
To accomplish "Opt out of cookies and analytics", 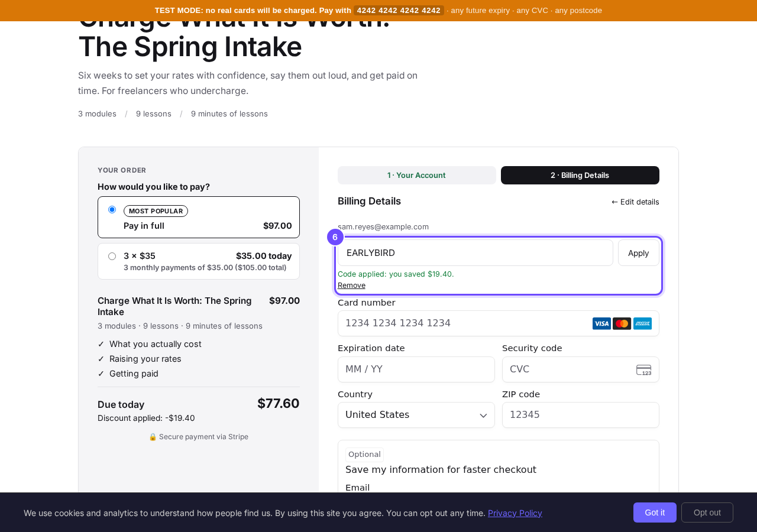I will 707,512.
